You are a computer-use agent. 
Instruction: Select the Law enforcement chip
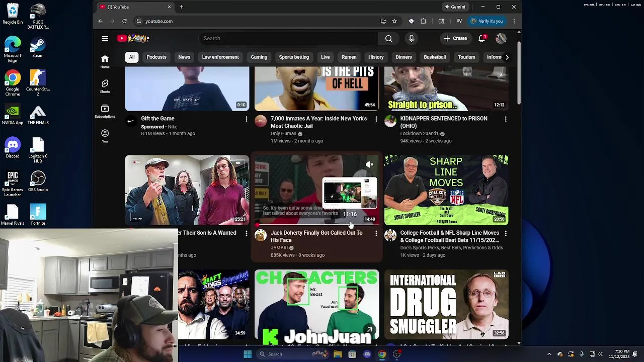click(x=220, y=57)
